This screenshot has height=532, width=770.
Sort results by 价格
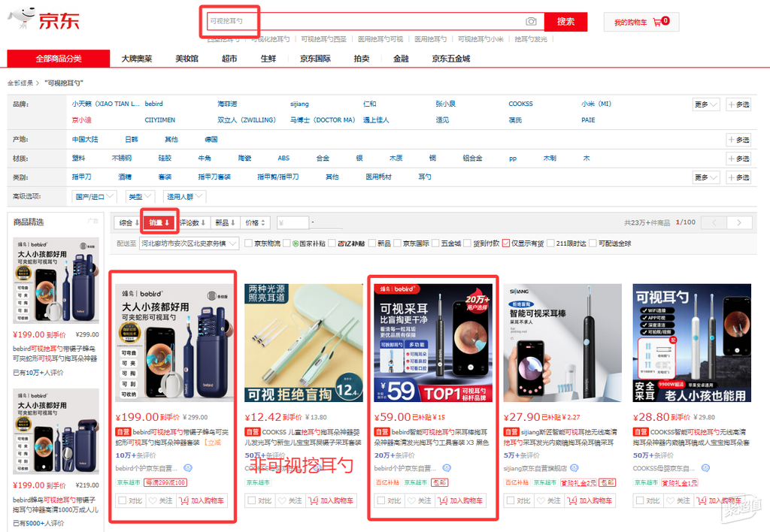(x=256, y=223)
